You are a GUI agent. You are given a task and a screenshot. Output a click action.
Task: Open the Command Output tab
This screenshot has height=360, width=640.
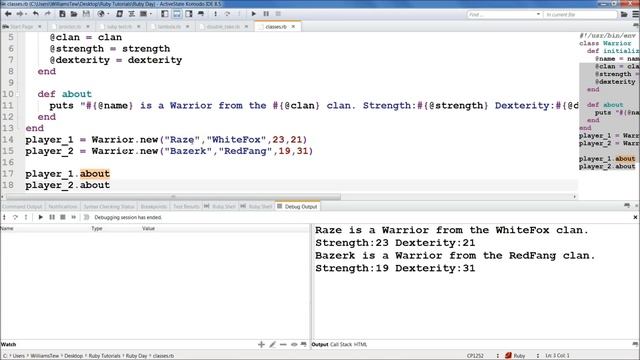tap(22, 207)
